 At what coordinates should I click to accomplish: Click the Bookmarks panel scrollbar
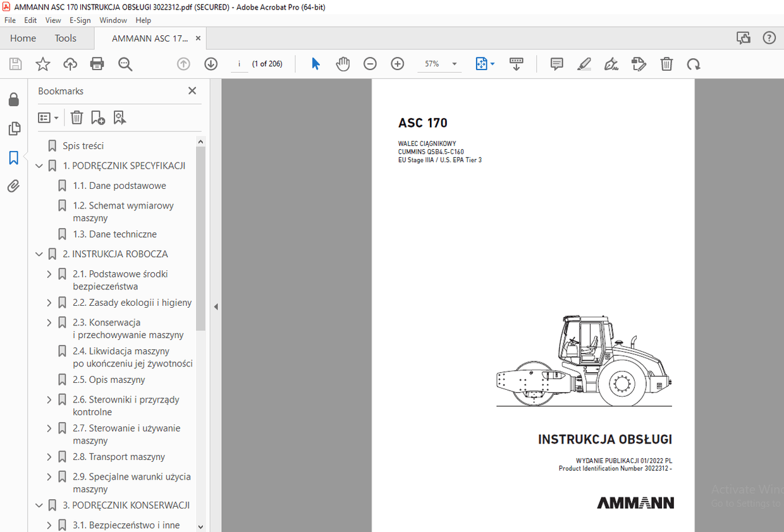200,240
